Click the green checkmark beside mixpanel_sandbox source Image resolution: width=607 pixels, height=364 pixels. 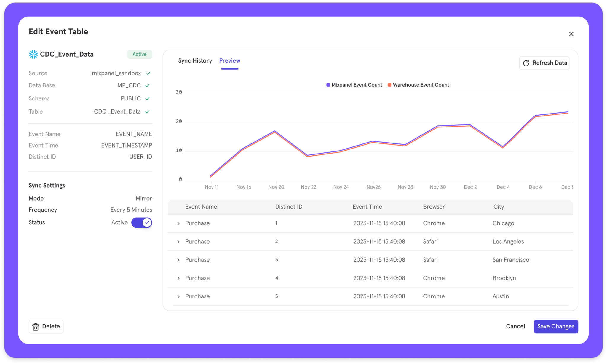pos(148,74)
